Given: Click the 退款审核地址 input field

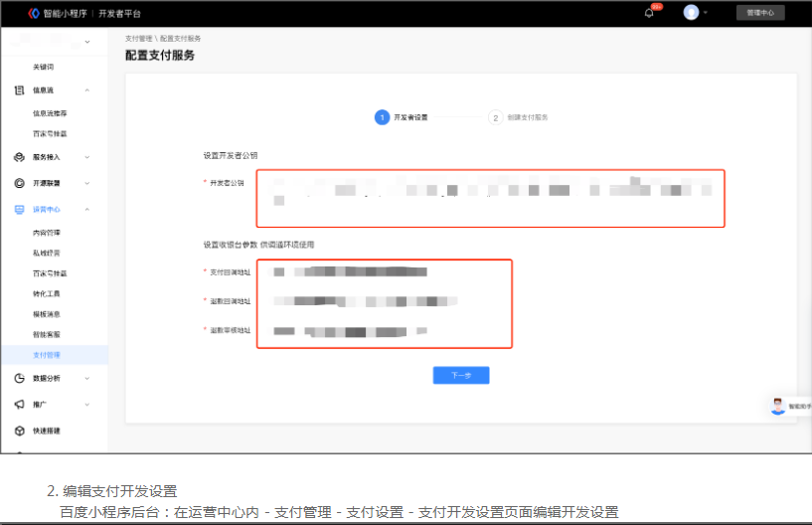Looking at the screenshot, I should pyautogui.click(x=385, y=331).
